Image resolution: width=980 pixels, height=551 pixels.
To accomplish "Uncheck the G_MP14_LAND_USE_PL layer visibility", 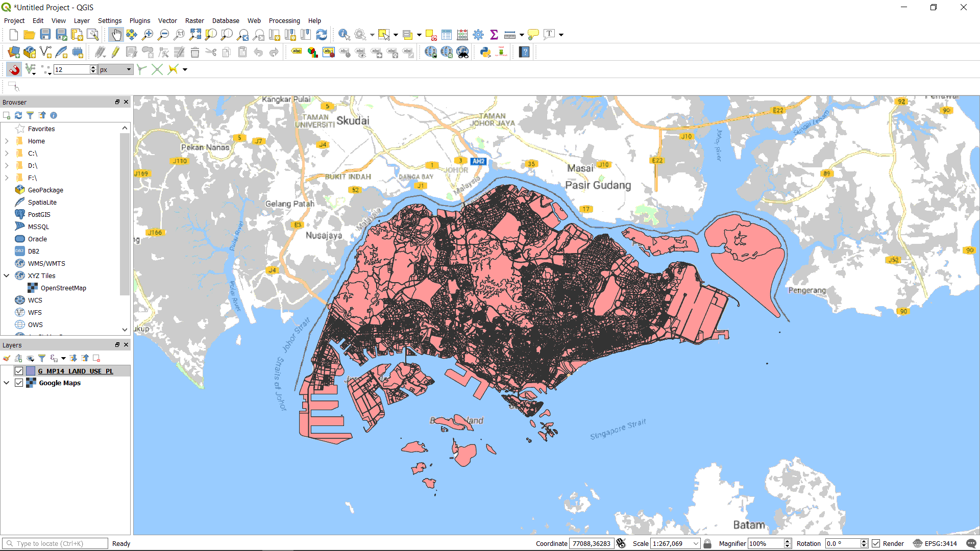I will pyautogui.click(x=19, y=371).
